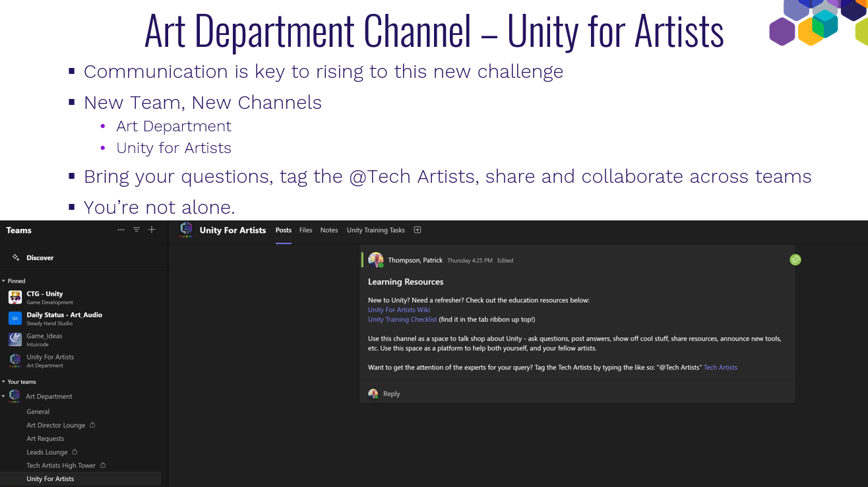Select the blue SH Daily Status avatar
Viewport: 868px width, 487px height.
[15, 319]
